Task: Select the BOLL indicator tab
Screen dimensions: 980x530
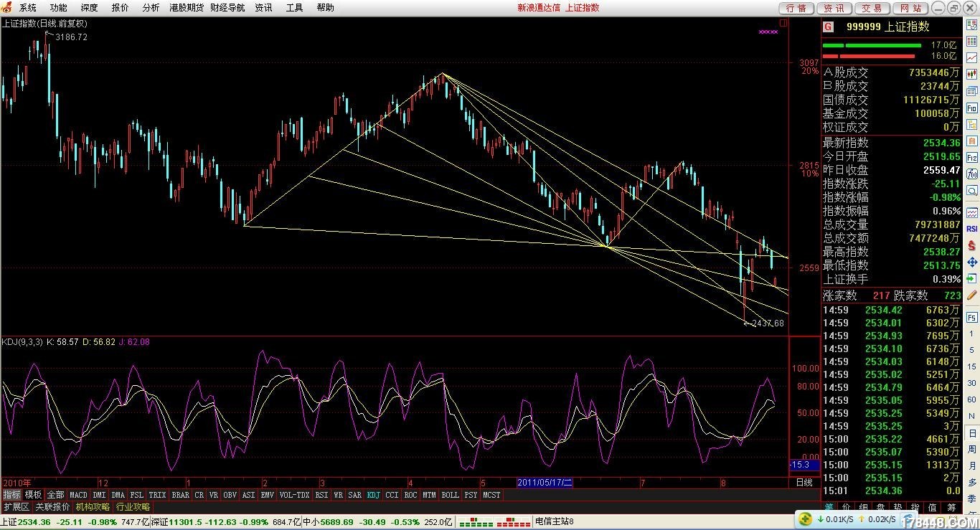Action: [450, 495]
